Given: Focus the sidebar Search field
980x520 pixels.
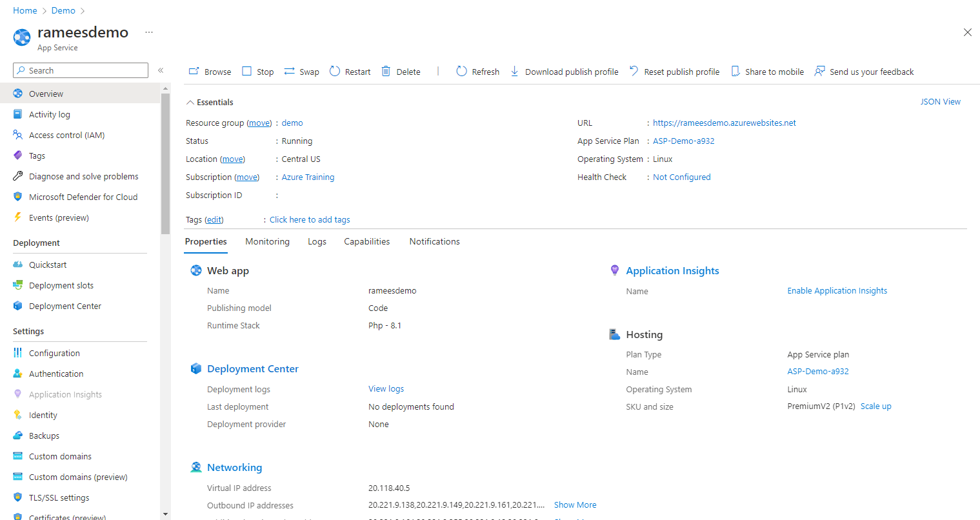Looking at the screenshot, I should (81, 70).
